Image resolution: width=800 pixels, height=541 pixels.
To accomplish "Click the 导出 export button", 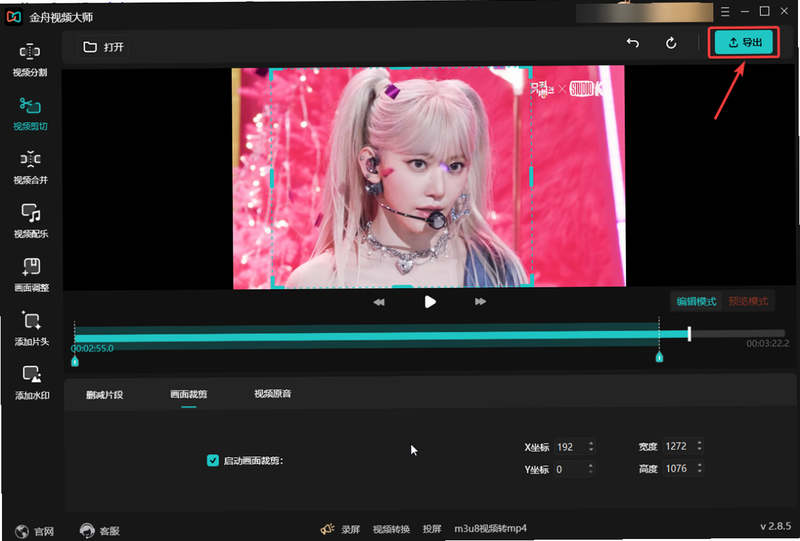I will [744, 42].
